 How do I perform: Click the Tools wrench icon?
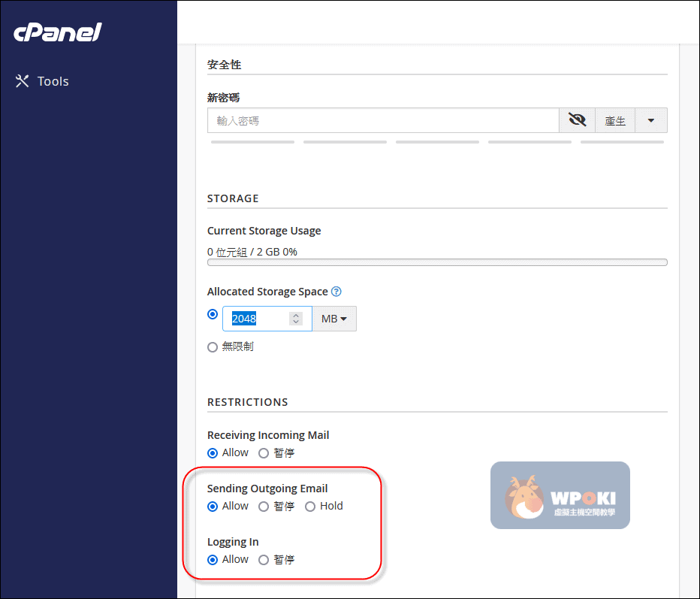pyautogui.click(x=22, y=81)
